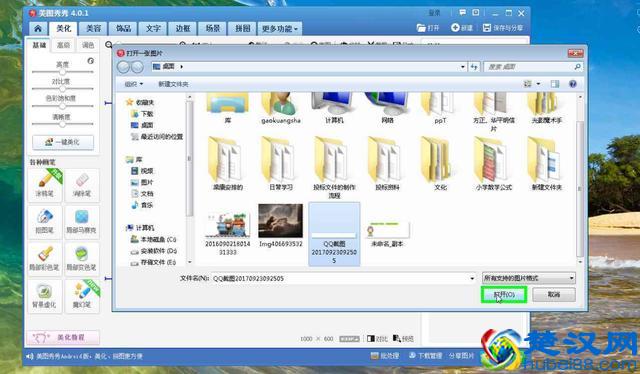Screen dimensions: 640x374
Task: Open the view options dropdown arrow
Action: click(538, 84)
